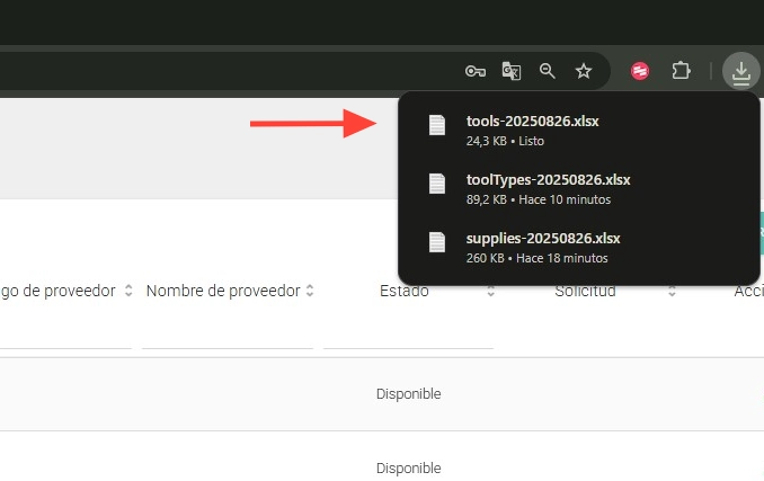Select the second row's Disponible cell
Image resolution: width=764 pixels, height=481 pixels.
click(x=408, y=468)
